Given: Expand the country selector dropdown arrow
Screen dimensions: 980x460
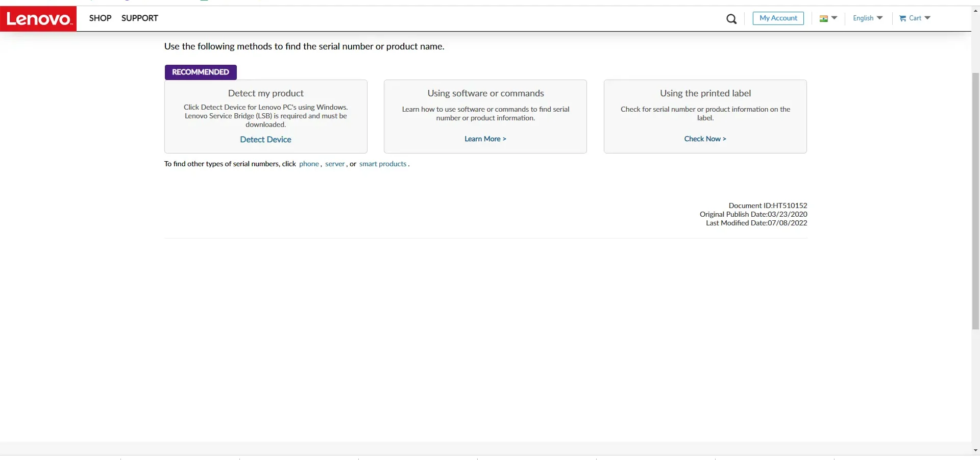Looking at the screenshot, I should pyautogui.click(x=834, y=18).
